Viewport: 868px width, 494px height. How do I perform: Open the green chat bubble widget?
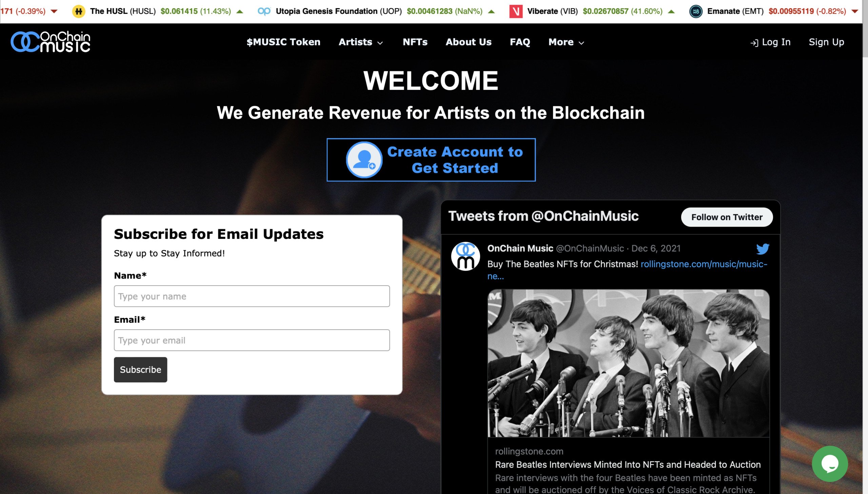point(830,464)
